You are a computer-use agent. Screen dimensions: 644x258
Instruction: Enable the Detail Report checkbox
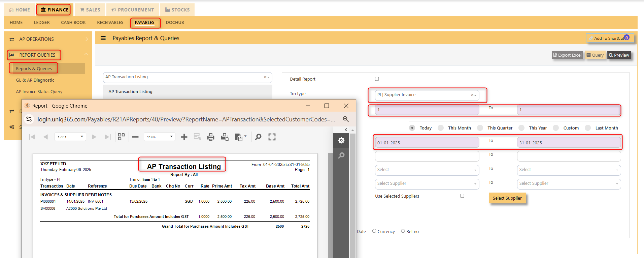[377, 79]
